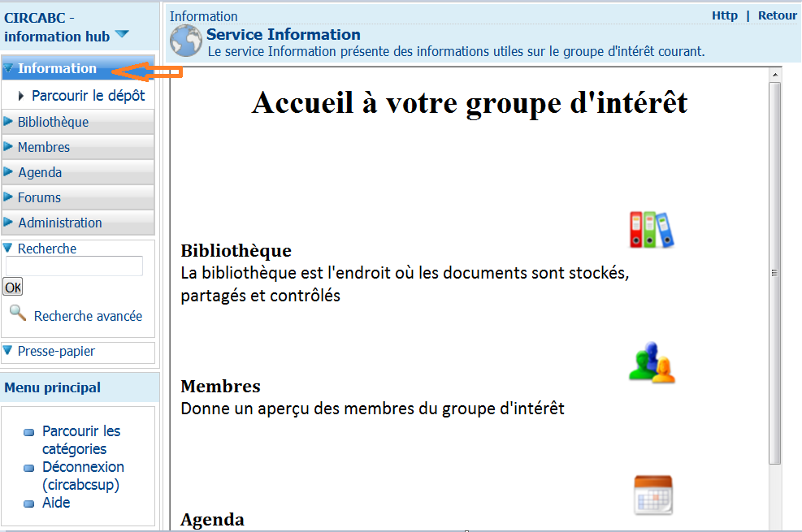802x532 pixels.
Task: Click the Retour link
Action: pos(777,15)
